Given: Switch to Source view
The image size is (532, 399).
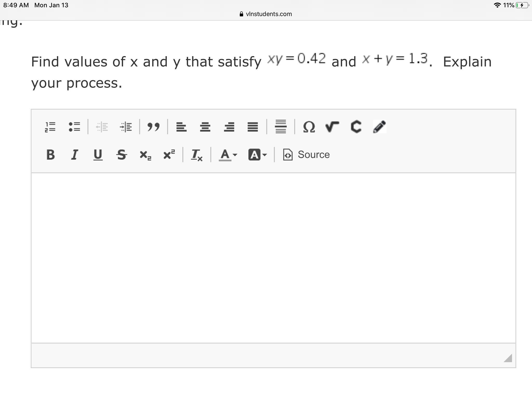Looking at the screenshot, I should 307,155.
